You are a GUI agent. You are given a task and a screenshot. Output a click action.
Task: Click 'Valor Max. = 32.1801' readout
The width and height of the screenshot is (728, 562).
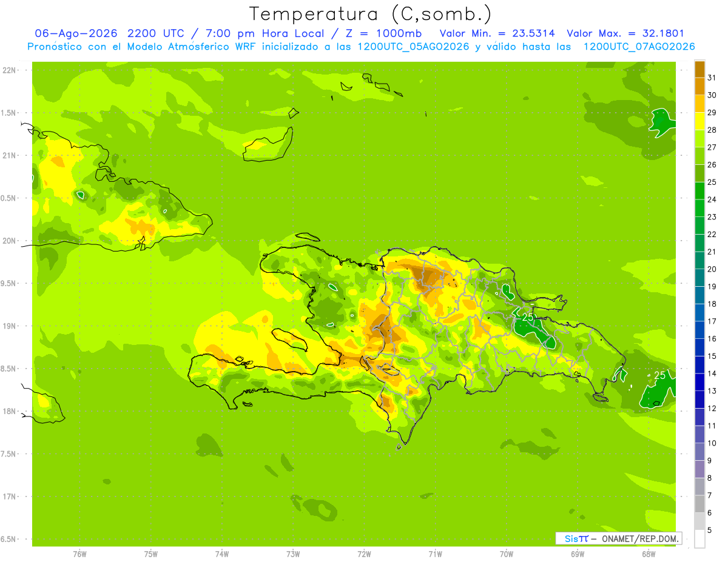tap(625, 33)
